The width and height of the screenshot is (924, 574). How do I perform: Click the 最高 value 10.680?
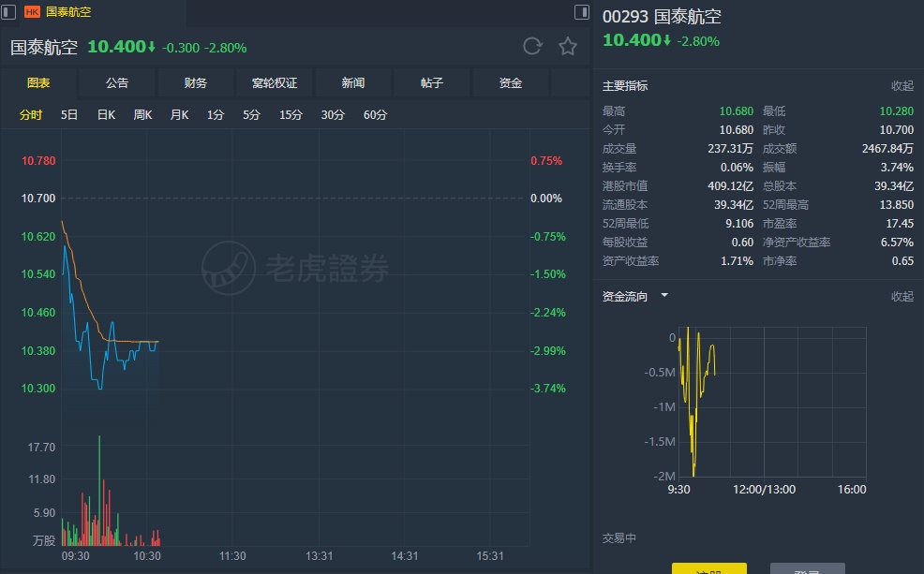click(x=736, y=111)
